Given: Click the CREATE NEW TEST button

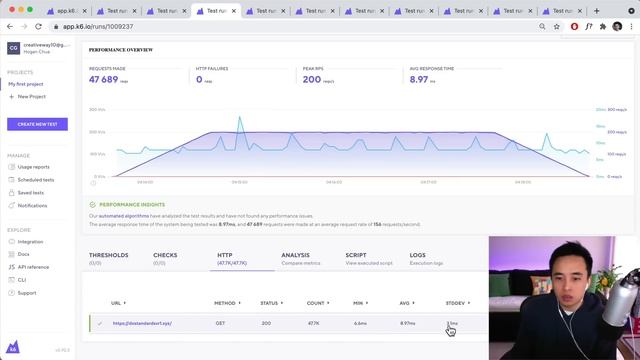Looking at the screenshot, I should (x=38, y=124).
